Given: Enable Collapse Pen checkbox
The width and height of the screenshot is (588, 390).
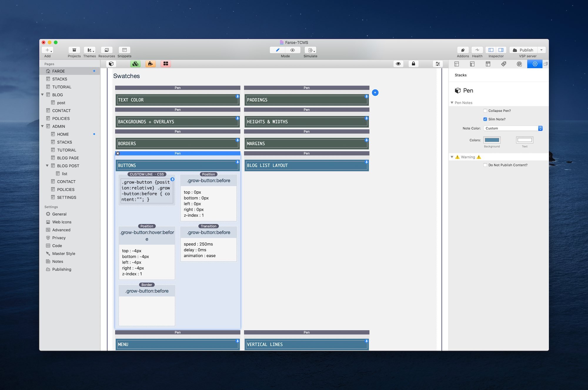Looking at the screenshot, I should click(x=485, y=111).
